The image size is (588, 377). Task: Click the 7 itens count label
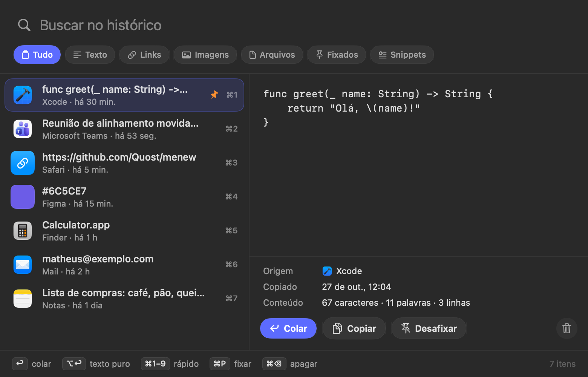click(x=562, y=364)
